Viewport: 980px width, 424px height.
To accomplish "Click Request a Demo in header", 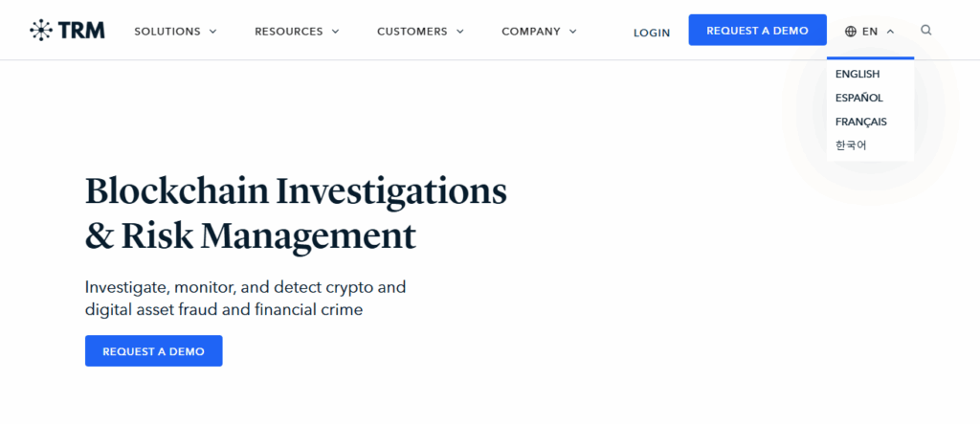I will 758,30.
